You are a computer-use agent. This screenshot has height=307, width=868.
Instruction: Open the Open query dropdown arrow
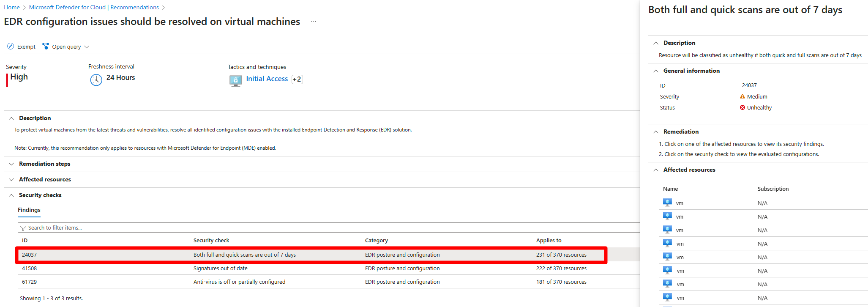pos(87,47)
